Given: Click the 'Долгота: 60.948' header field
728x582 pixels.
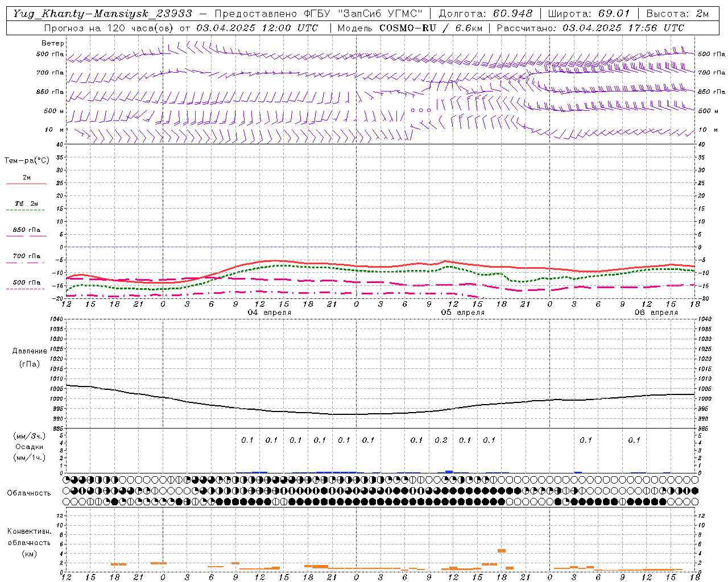Looking at the screenshot, I should coord(486,14).
